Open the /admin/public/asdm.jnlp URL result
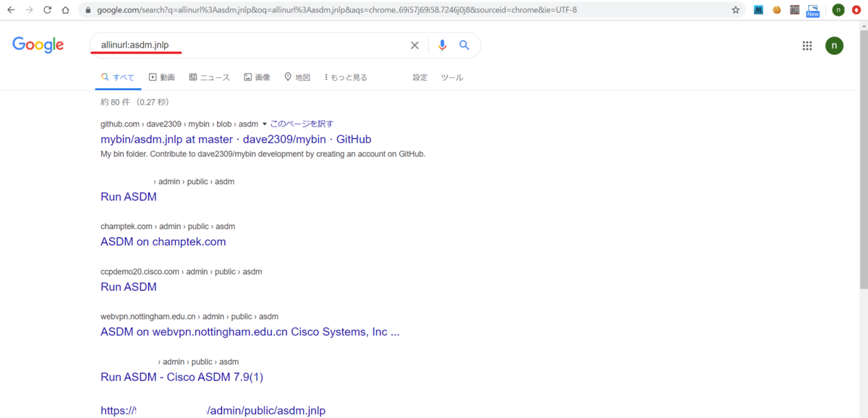Viewport: 868px width, 418px height. point(213,411)
